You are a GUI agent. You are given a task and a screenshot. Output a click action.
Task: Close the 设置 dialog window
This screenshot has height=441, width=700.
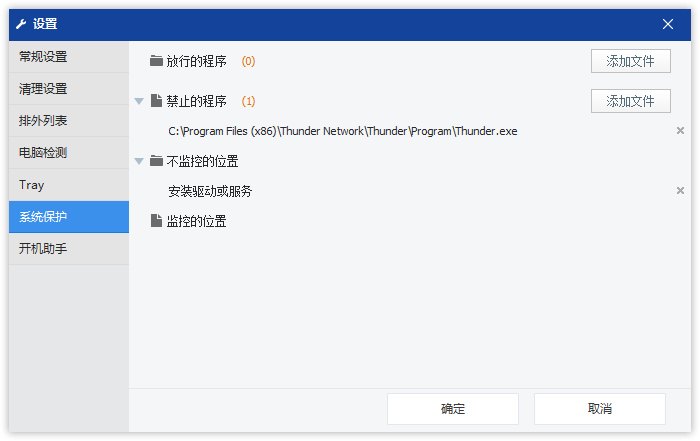coord(668,24)
